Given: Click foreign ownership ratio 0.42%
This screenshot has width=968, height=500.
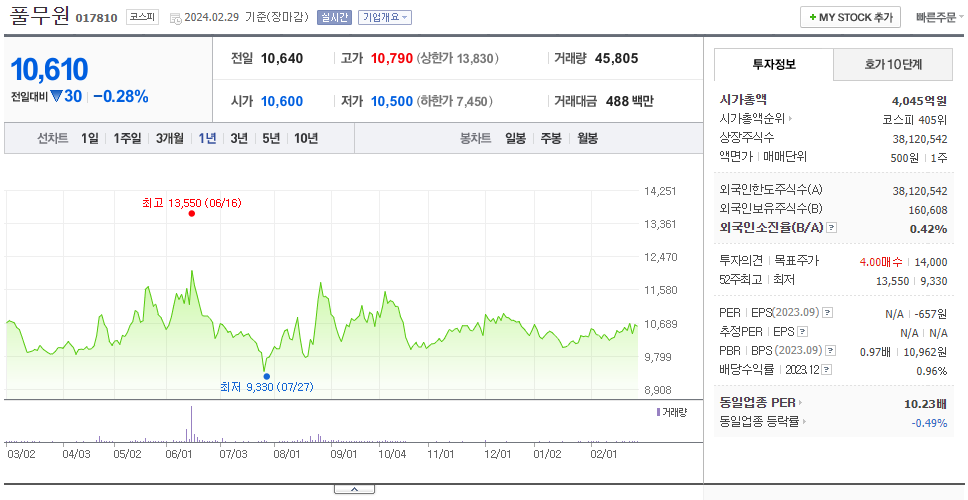Looking at the screenshot, I should tap(928, 229).
